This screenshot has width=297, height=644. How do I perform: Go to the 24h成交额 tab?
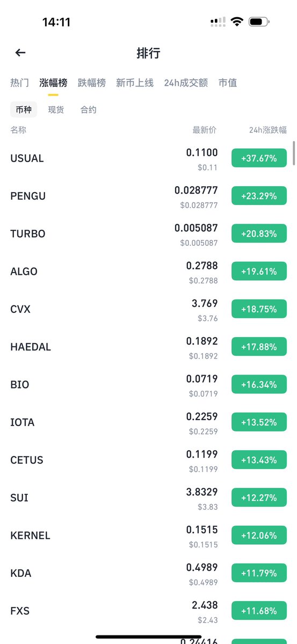pyautogui.click(x=186, y=83)
